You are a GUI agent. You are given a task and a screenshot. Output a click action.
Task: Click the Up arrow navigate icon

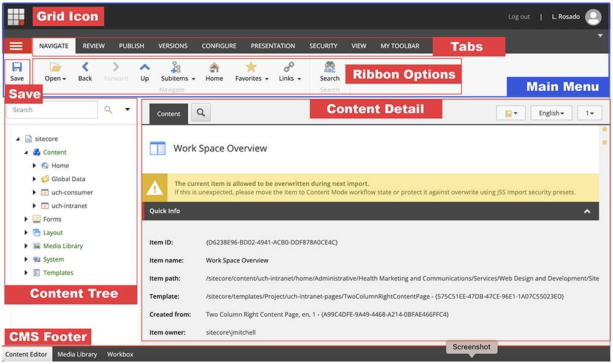[x=145, y=67]
